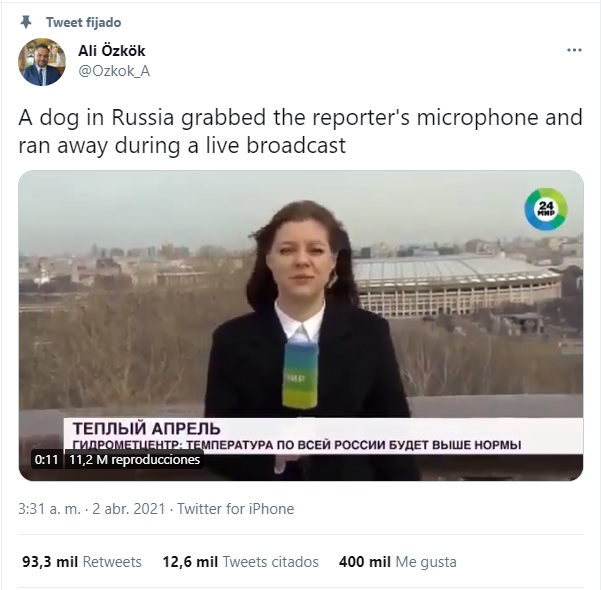
Task: Click the Ali Özkök display name
Action: pyautogui.click(x=112, y=51)
